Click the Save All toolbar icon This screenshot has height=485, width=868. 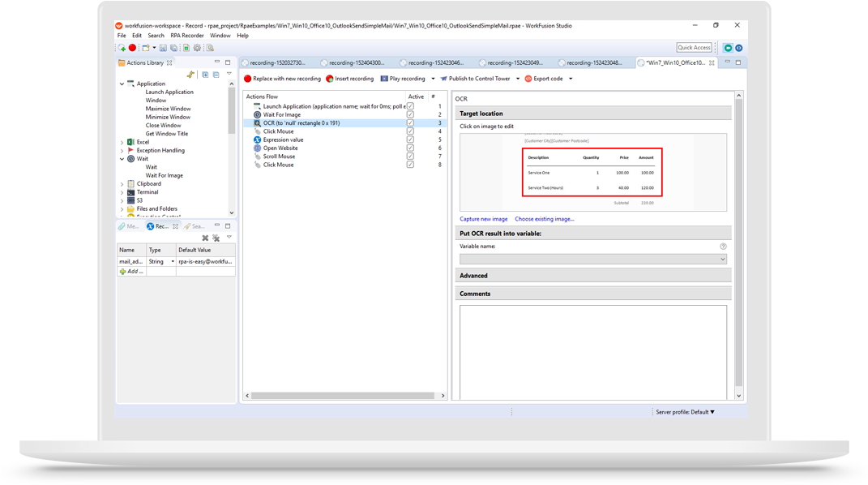point(173,48)
